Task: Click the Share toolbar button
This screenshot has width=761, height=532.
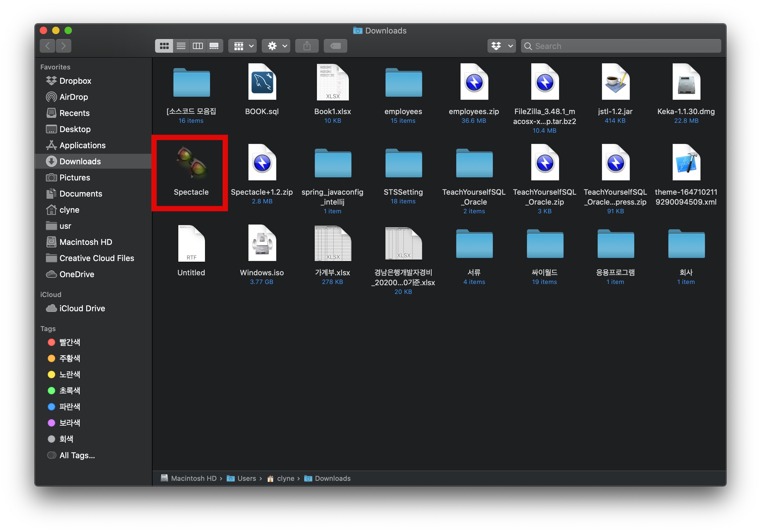Action: [307, 46]
